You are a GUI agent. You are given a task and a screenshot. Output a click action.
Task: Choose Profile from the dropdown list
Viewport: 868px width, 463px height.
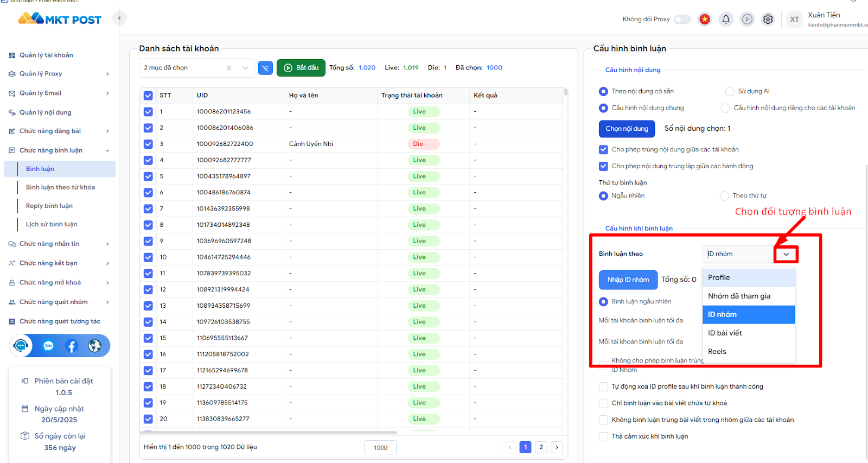click(x=749, y=278)
